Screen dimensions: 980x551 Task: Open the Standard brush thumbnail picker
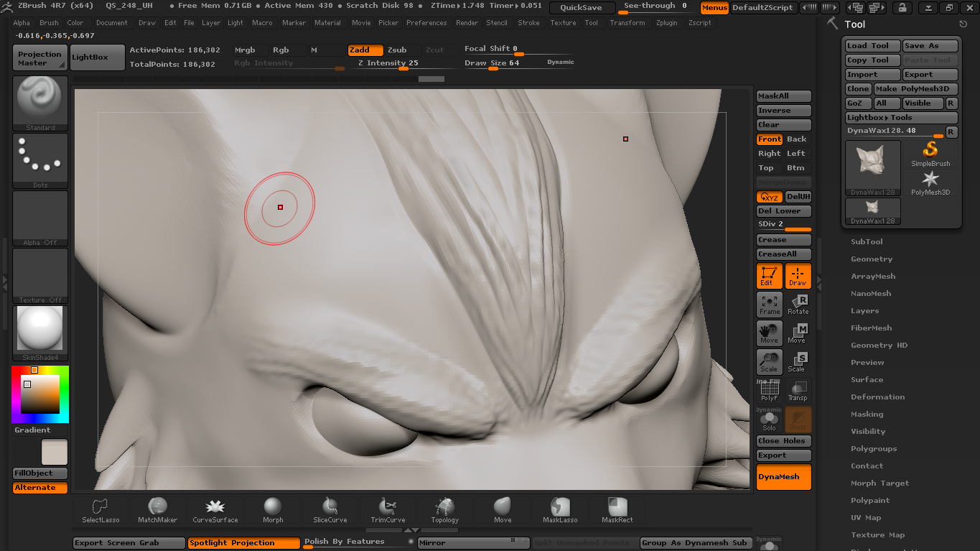click(x=40, y=103)
